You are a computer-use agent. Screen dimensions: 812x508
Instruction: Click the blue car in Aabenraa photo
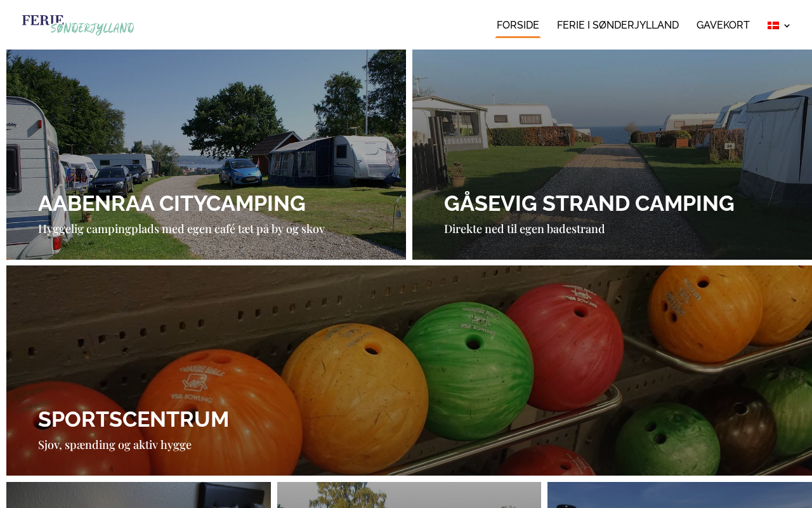pyautogui.click(x=240, y=172)
